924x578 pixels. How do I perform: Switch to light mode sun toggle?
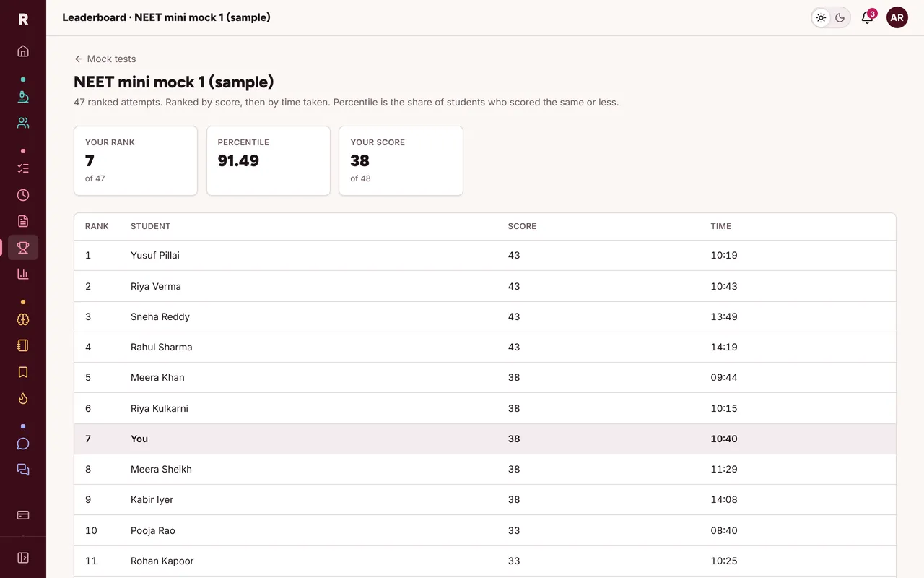click(x=821, y=17)
